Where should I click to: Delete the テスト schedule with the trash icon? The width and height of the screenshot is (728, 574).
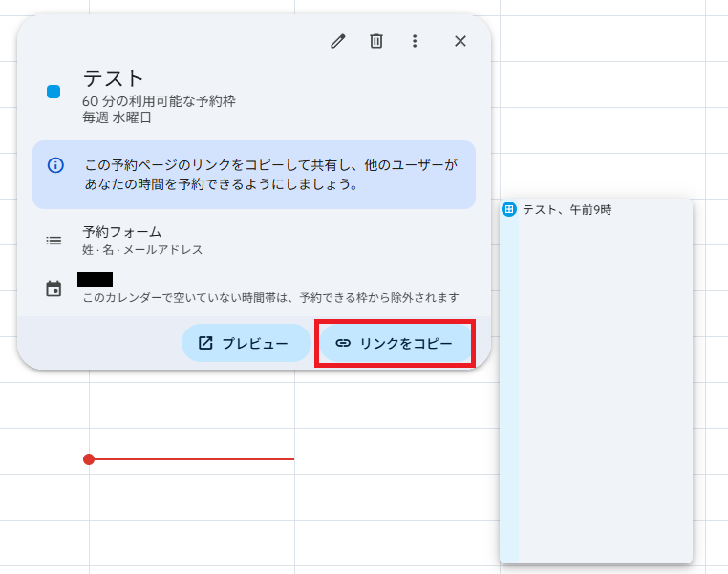376,41
